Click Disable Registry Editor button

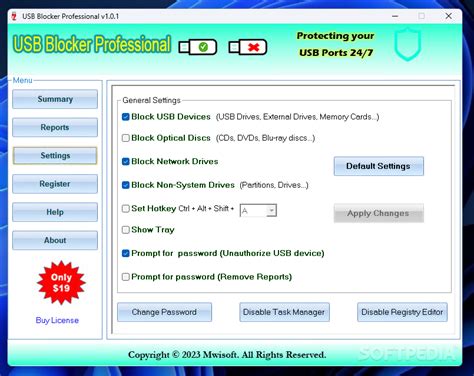tap(402, 312)
